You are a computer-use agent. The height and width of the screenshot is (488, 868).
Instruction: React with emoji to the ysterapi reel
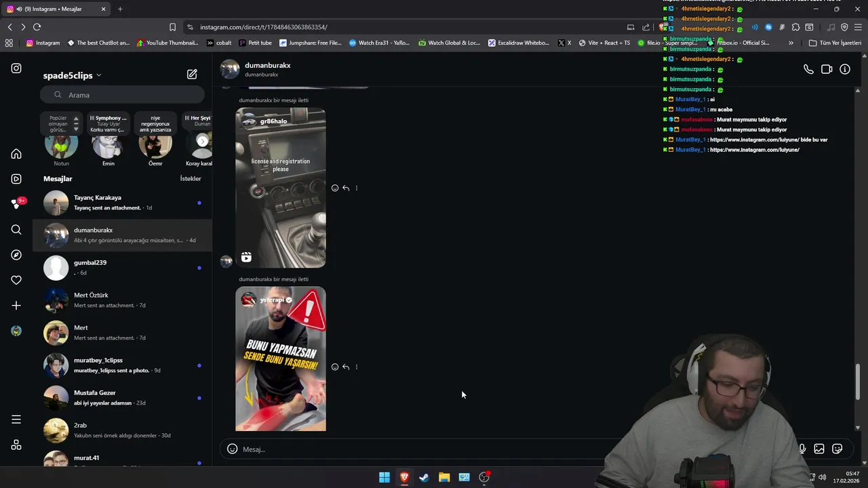click(335, 367)
